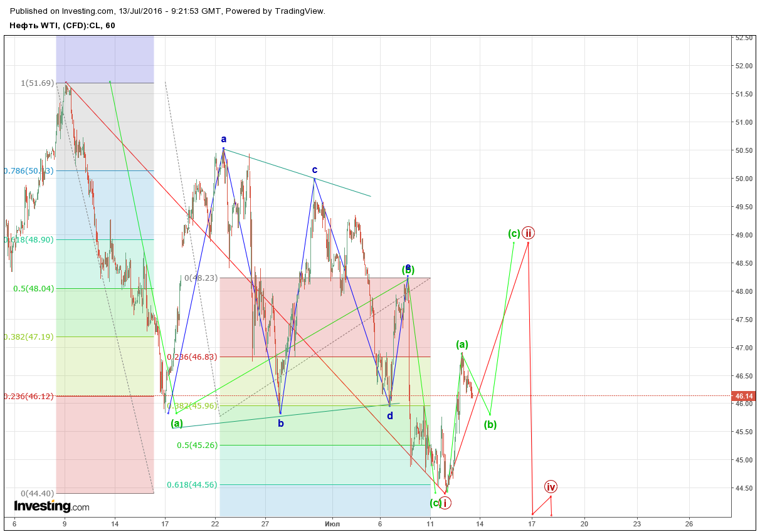The image size is (760, 532).
Task: Click the 52.50 price axis label
Action: click(744, 38)
